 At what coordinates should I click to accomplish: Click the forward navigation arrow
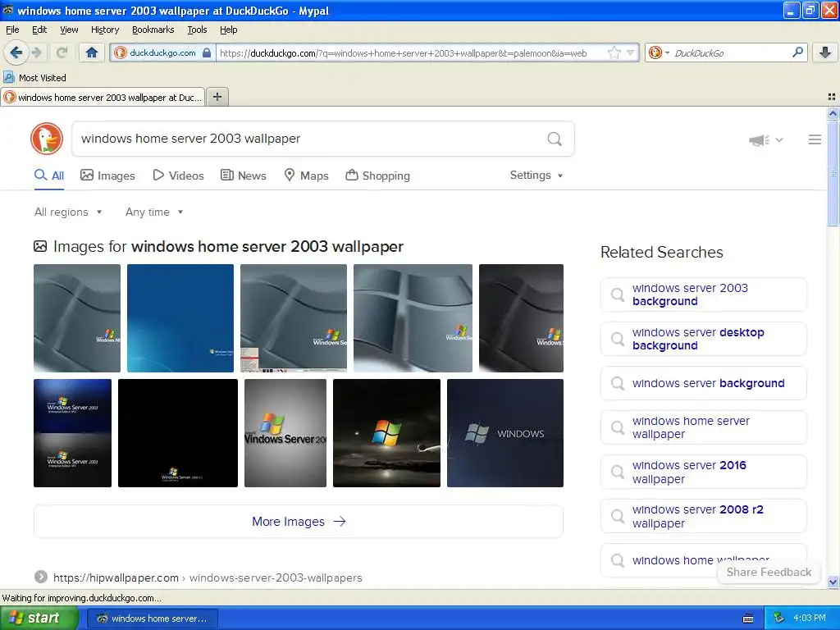37,52
